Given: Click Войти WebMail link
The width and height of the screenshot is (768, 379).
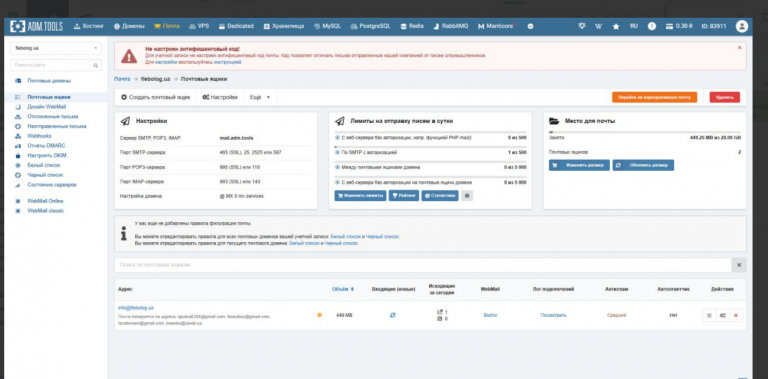Looking at the screenshot, I should [x=490, y=315].
